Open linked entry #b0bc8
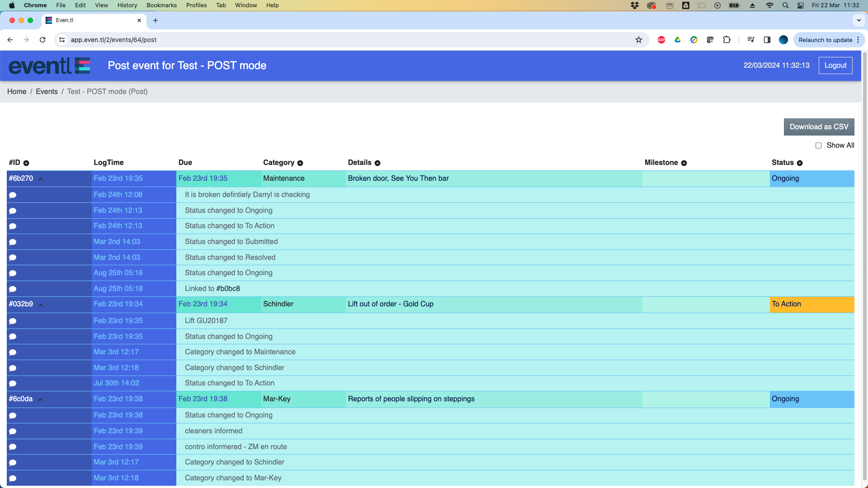 228,289
